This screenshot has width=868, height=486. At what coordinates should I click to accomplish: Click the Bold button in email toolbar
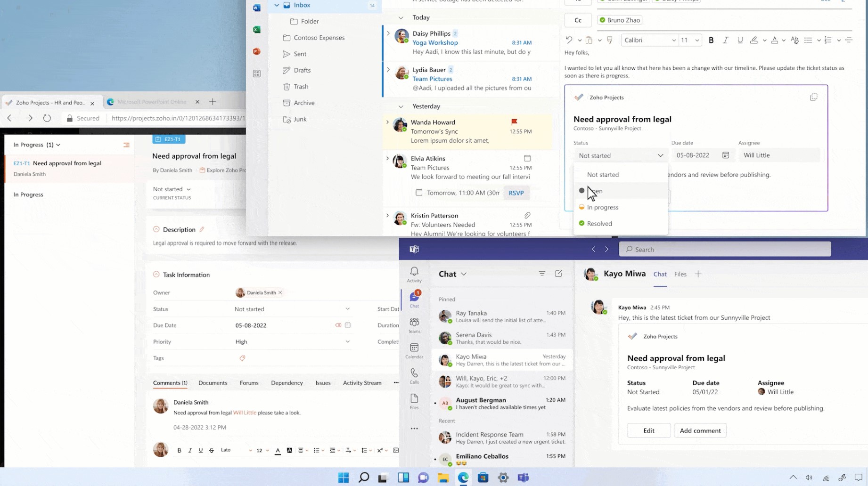711,40
